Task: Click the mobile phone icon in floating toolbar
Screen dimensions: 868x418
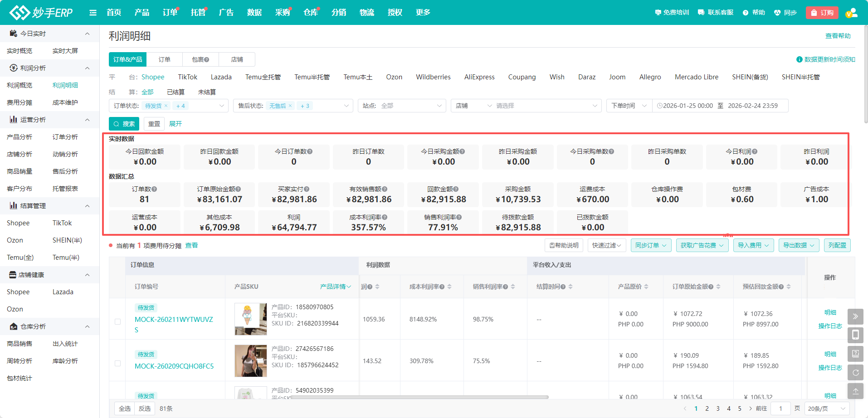Action: coord(855,335)
